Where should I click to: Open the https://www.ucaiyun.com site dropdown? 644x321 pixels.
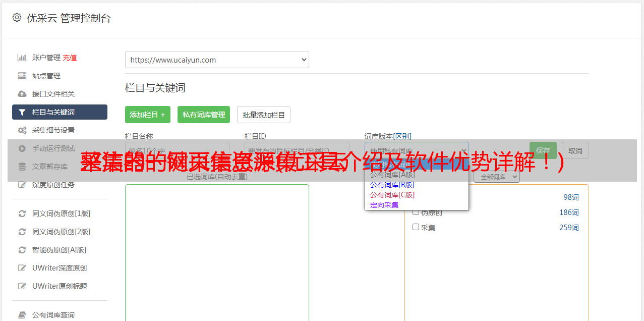click(x=217, y=60)
